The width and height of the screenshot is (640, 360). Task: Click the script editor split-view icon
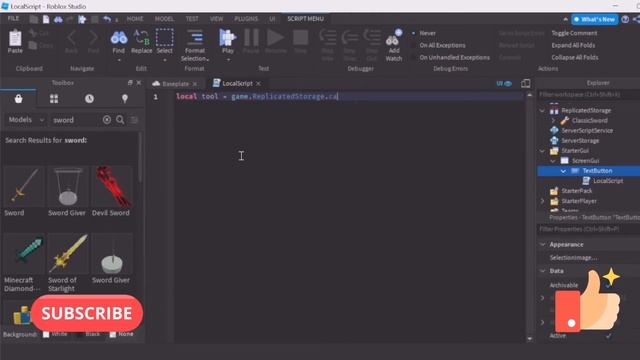click(x=526, y=83)
